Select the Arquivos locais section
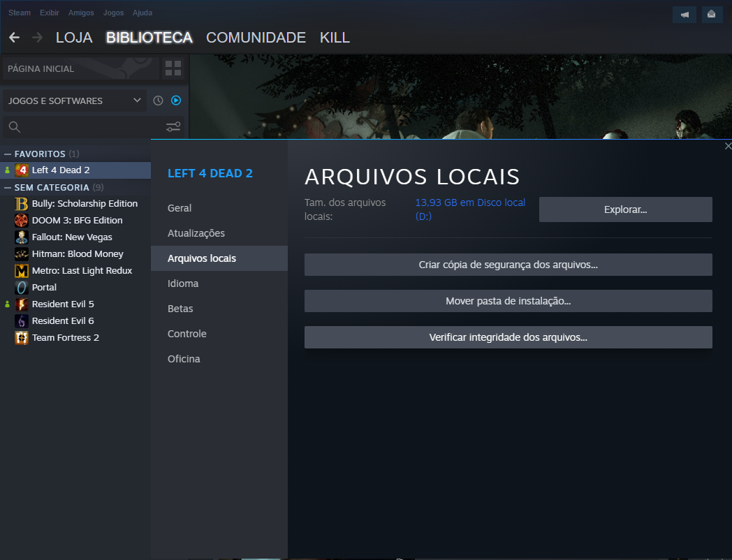This screenshot has height=560, width=732. [x=219, y=258]
